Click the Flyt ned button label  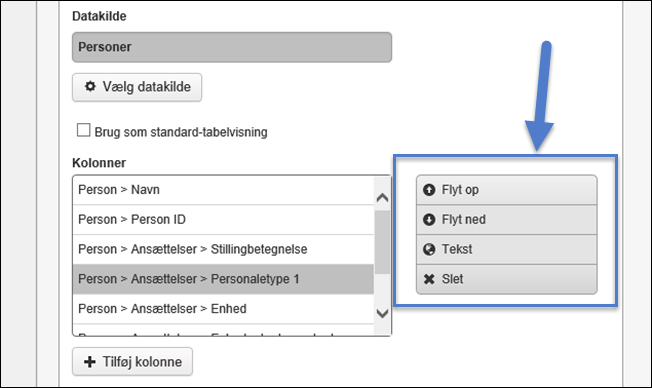(463, 219)
